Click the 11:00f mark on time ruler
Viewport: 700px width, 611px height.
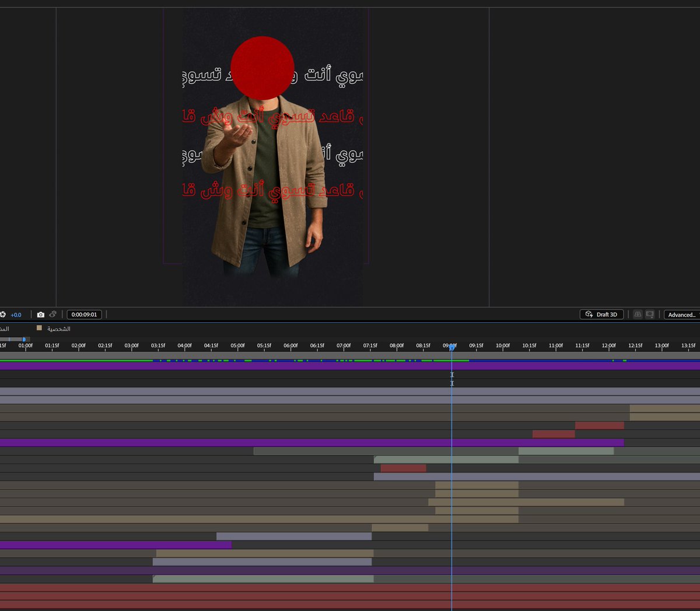(556, 345)
